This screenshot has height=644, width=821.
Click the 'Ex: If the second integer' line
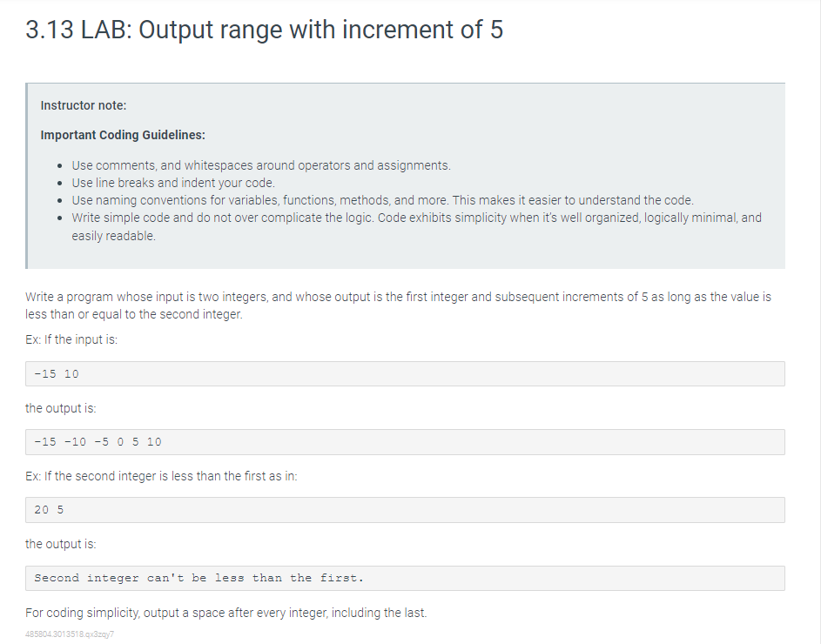tap(161, 476)
